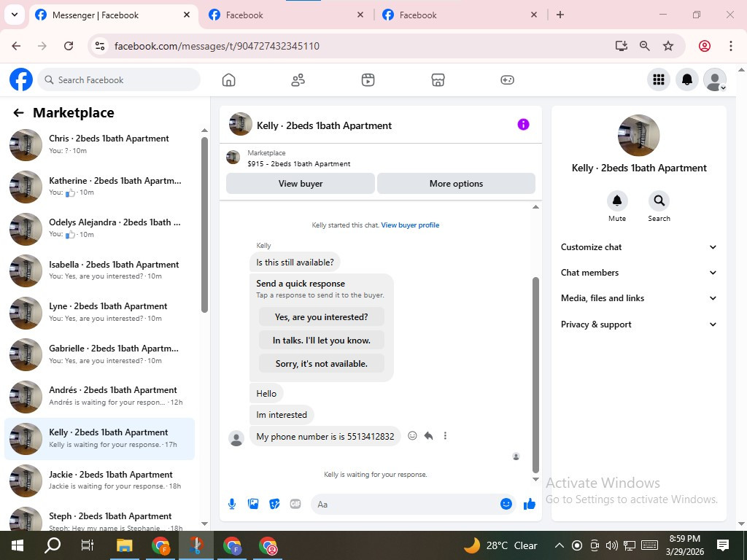Viewport: 747px width, 560px height.
Task: Open the chat with Odelys Alejandra
Action: (x=100, y=228)
